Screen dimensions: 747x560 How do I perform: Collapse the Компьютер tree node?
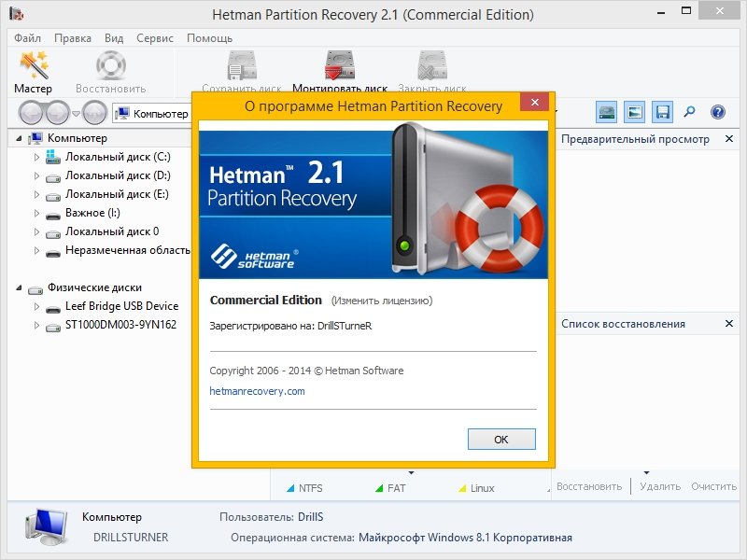pos(19,138)
